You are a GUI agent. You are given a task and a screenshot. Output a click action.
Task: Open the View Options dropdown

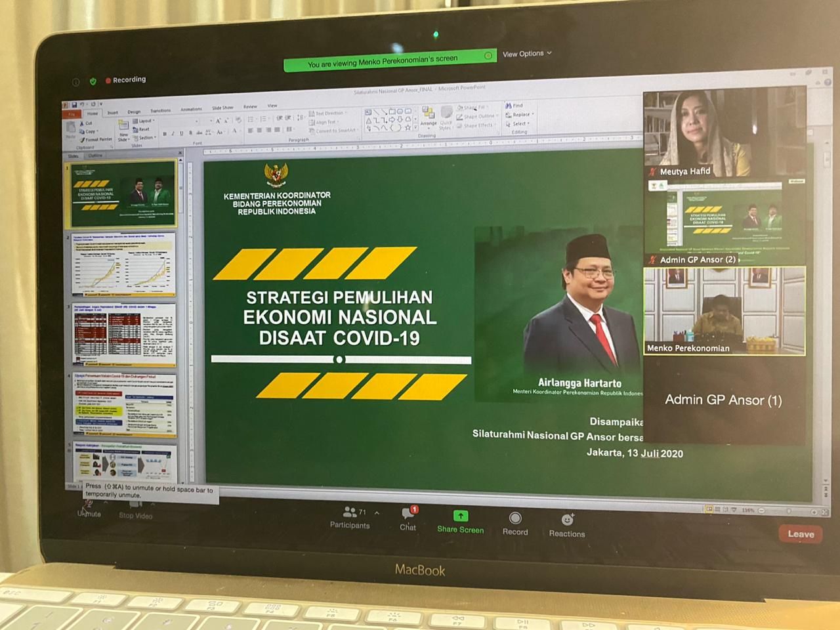[527, 54]
